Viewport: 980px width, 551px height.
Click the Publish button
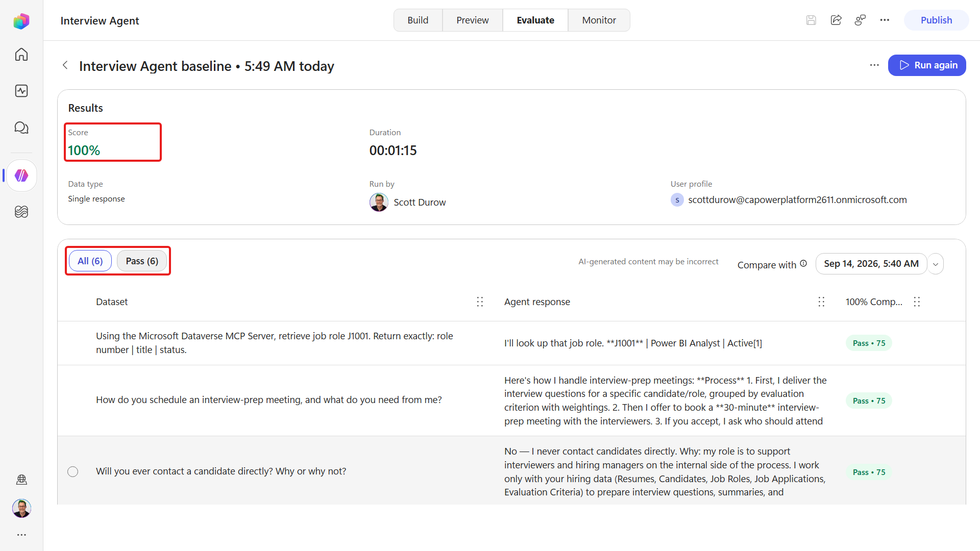(937, 20)
